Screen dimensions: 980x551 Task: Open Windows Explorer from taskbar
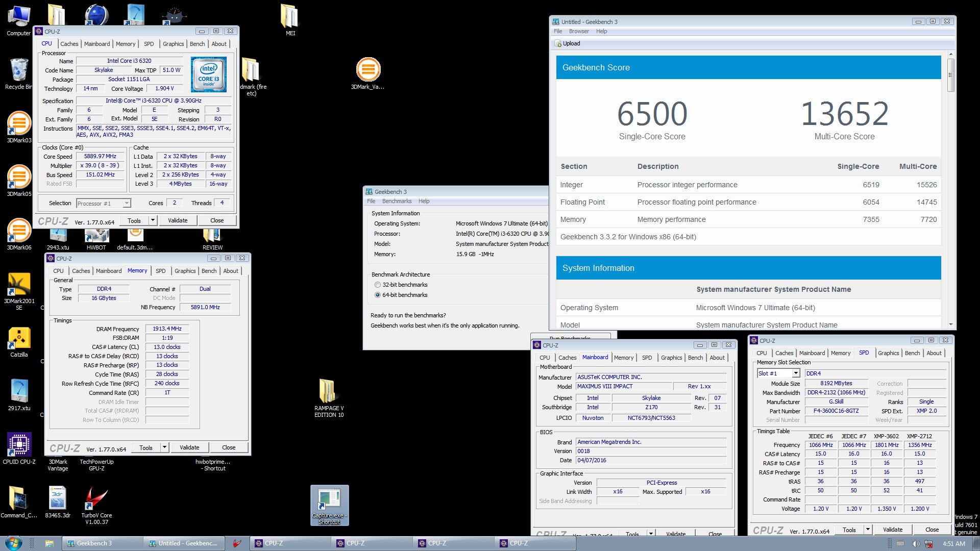pos(50,543)
